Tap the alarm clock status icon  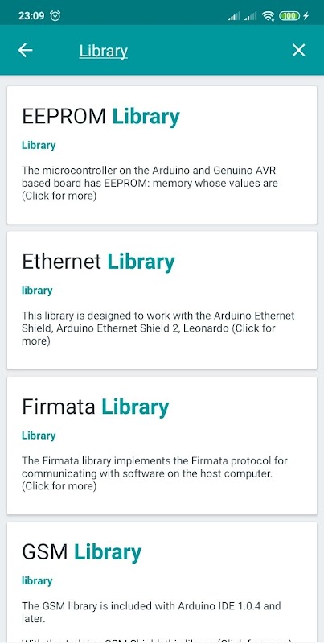click(x=55, y=15)
